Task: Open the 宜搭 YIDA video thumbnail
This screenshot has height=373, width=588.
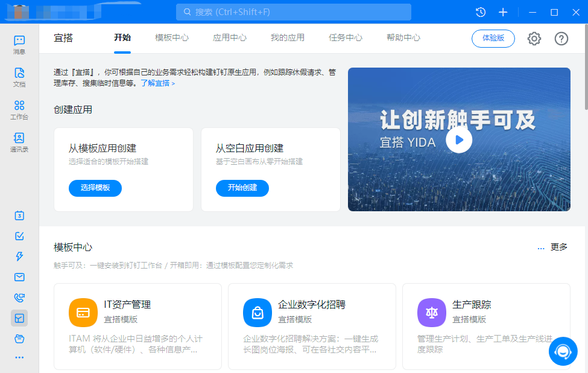Action: (x=459, y=139)
